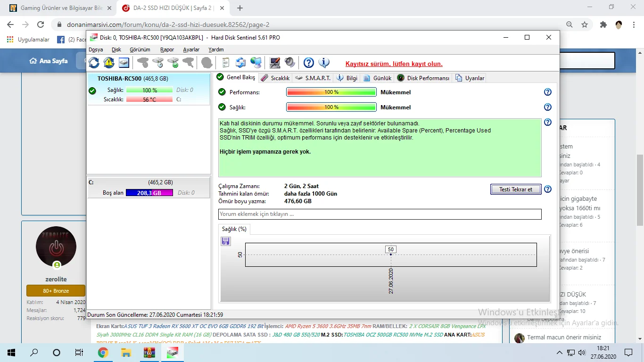The width and height of the screenshot is (644, 362).
Task: Click the greyed disk icon with clock
Action: (x=158, y=63)
